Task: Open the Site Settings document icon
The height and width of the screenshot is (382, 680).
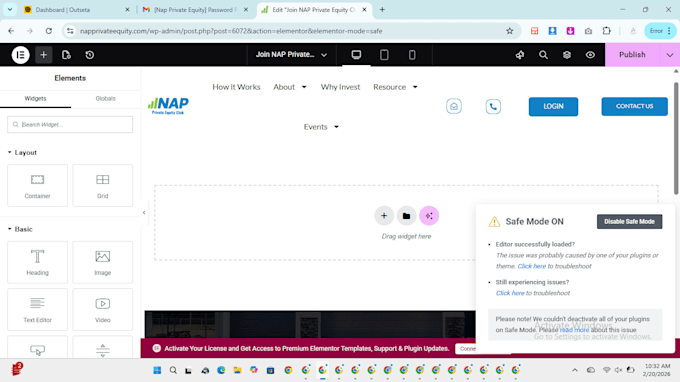Action: (66, 55)
